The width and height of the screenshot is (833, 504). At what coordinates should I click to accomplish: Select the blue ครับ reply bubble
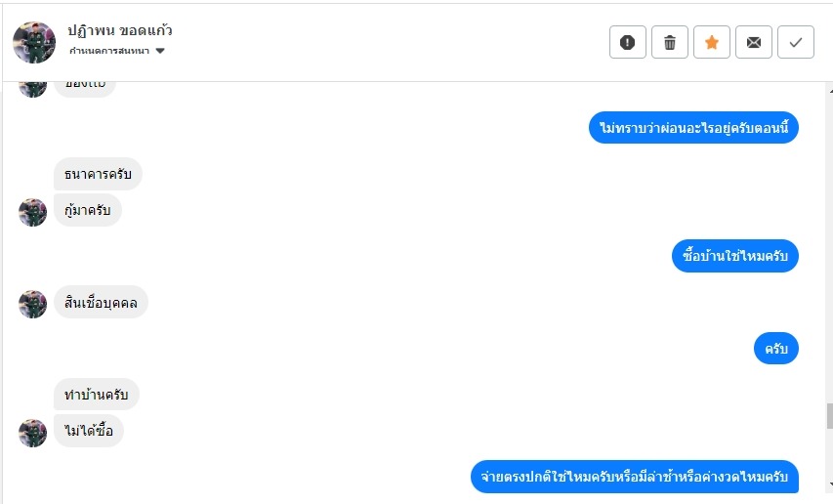[775, 349]
